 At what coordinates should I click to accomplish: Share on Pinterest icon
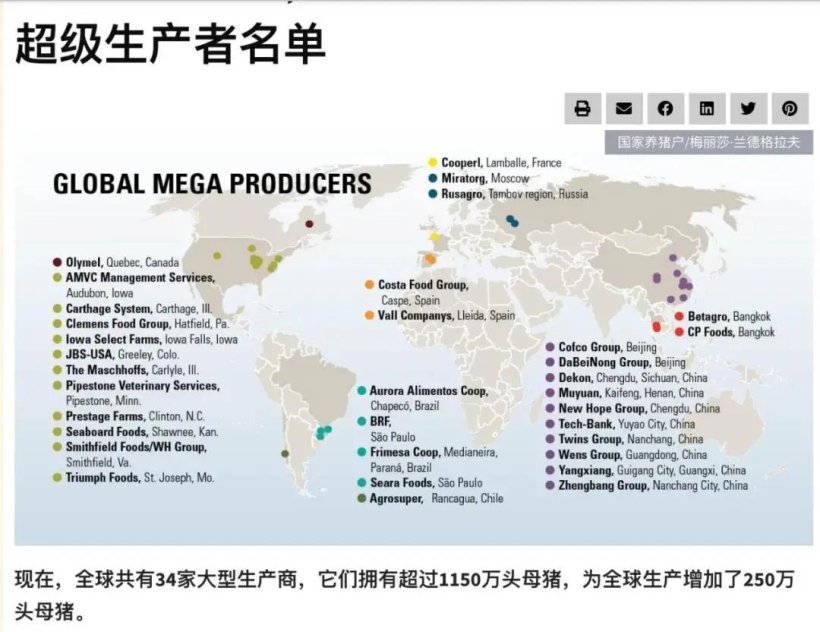coord(790,109)
